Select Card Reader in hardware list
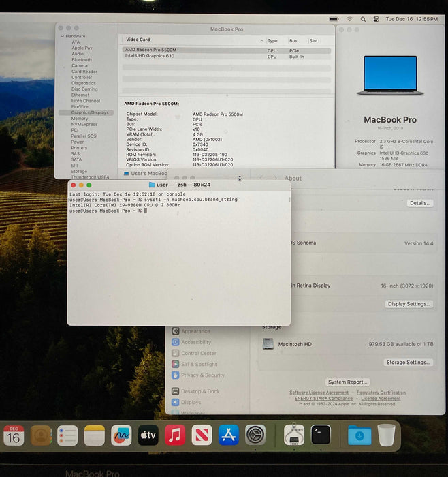 pos(84,72)
